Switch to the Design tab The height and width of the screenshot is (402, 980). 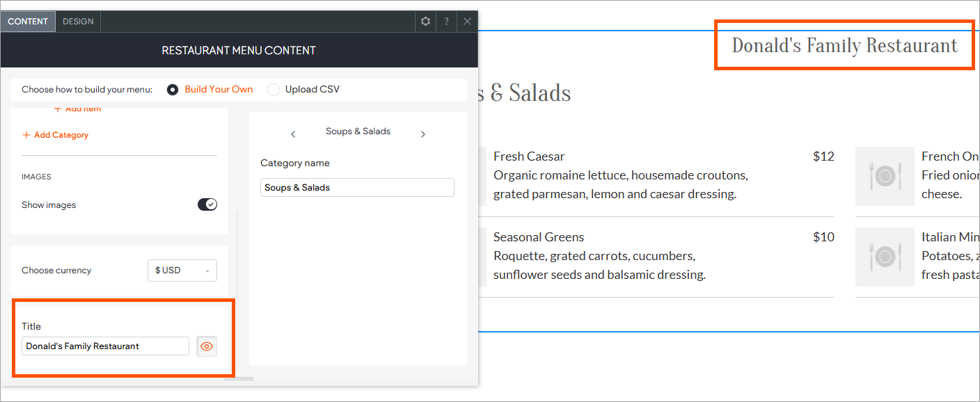pos(78,22)
